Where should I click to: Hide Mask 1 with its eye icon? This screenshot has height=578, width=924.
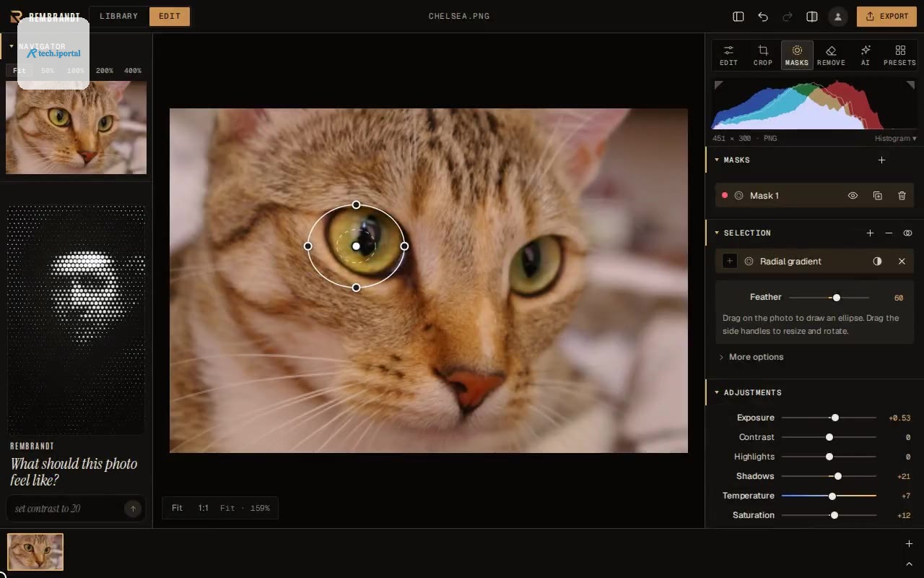[853, 196]
